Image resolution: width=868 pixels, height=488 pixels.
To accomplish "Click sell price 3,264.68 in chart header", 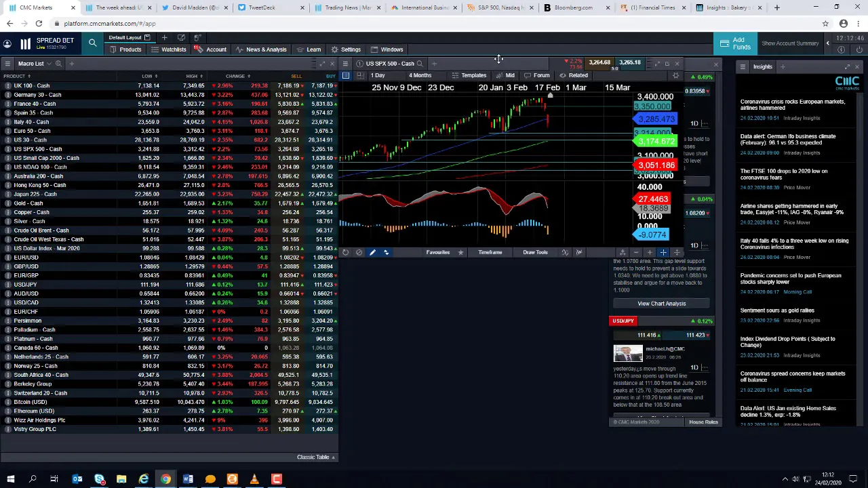I will tap(599, 63).
